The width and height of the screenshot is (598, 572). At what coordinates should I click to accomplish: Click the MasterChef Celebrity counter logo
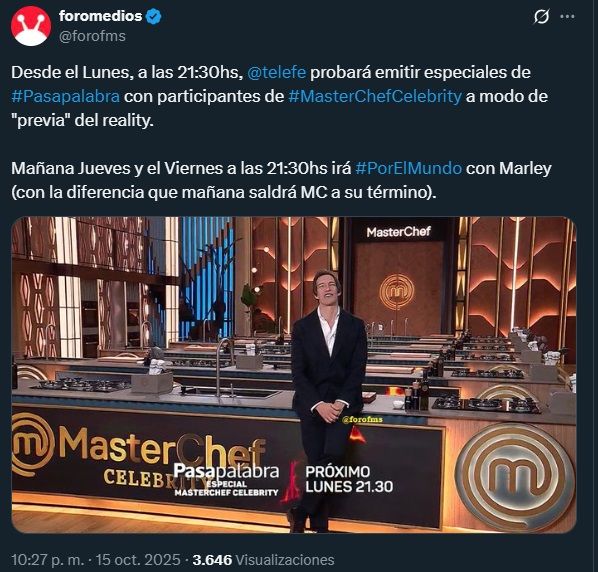[x=137, y=452]
